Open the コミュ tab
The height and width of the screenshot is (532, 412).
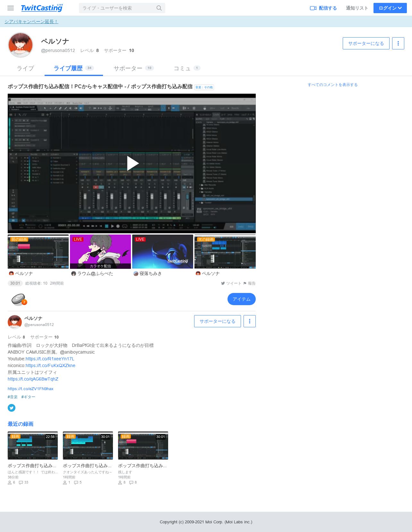187,68
